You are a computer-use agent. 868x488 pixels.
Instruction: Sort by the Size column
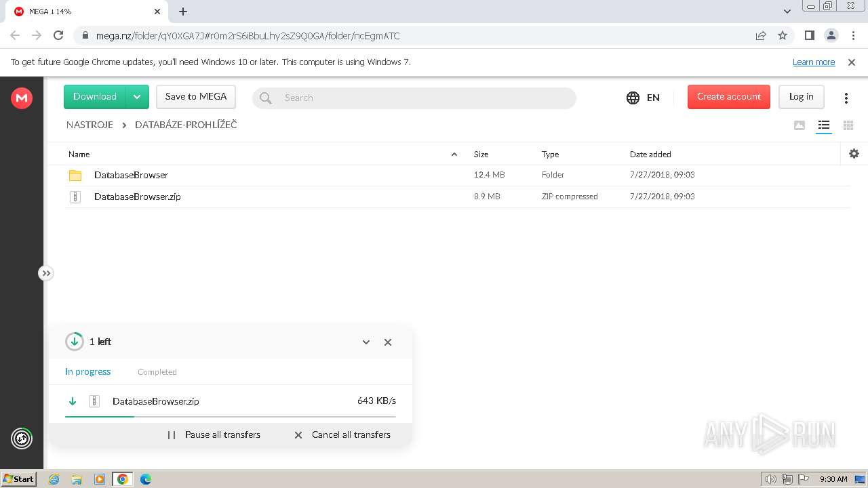(x=481, y=155)
